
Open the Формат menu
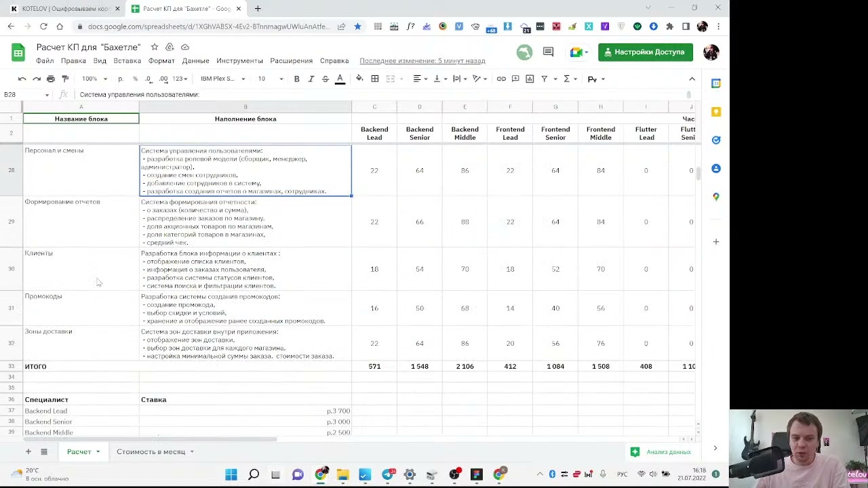pyautogui.click(x=161, y=60)
